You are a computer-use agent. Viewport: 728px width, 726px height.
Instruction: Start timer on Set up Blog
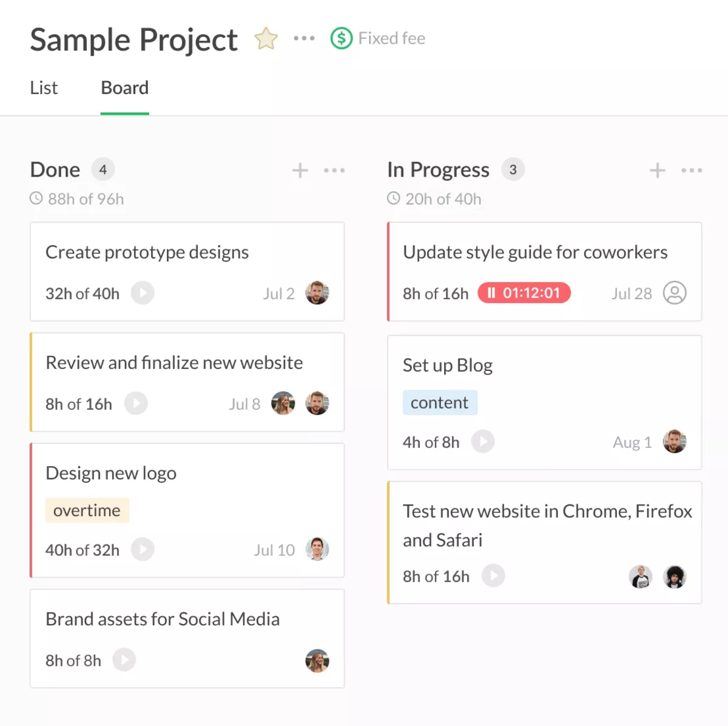(x=483, y=441)
